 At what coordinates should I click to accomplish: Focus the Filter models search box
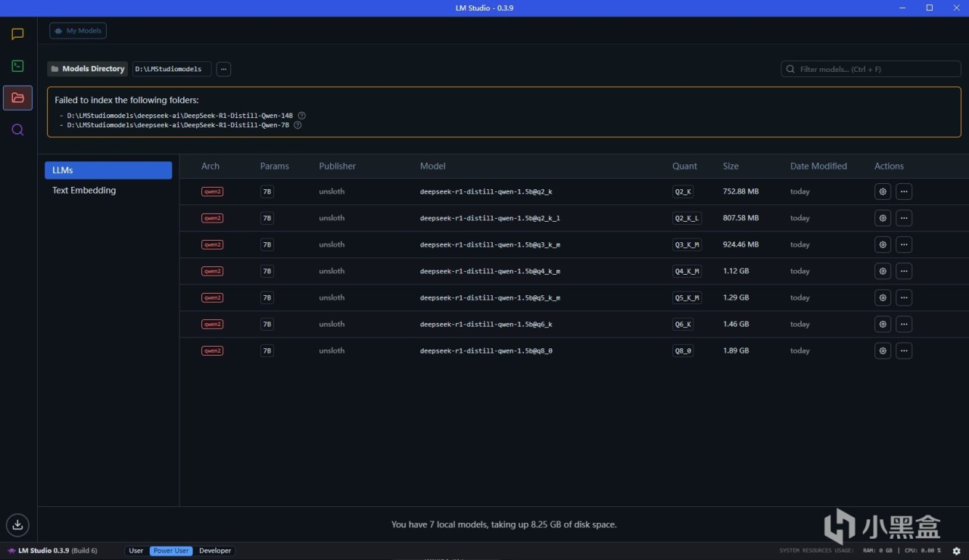pos(871,69)
